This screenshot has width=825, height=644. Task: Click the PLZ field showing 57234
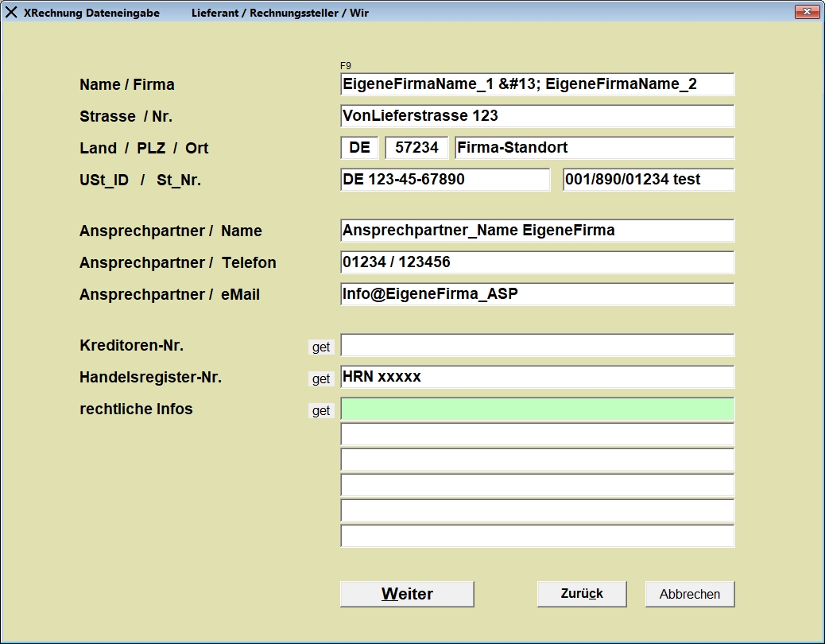(x=416, y=148)
